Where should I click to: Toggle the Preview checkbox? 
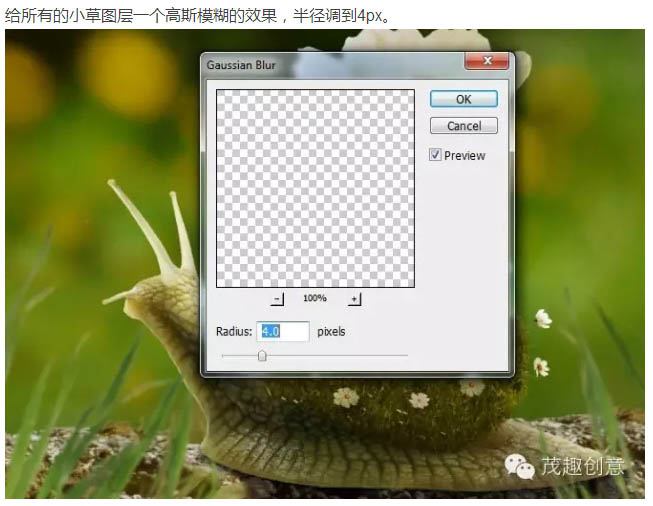(436, 155)
